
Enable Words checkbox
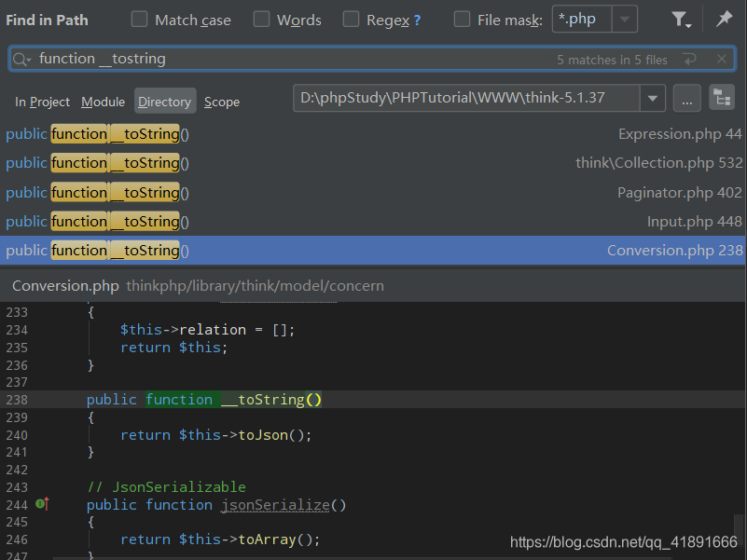click(x=261, y=20)
